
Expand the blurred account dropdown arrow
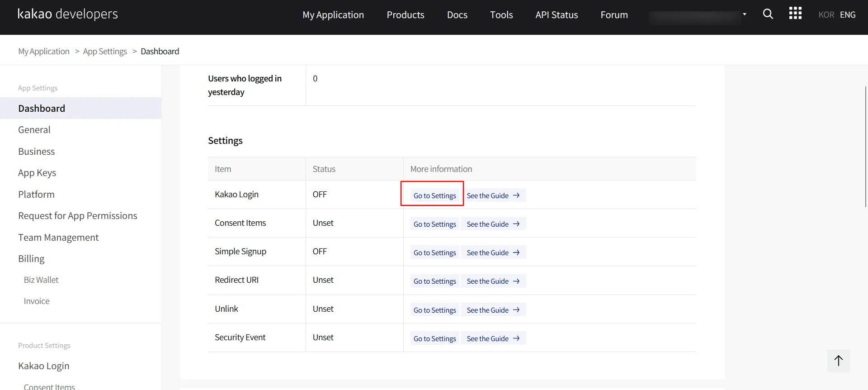pyautogui.click(x=744, y=14)
